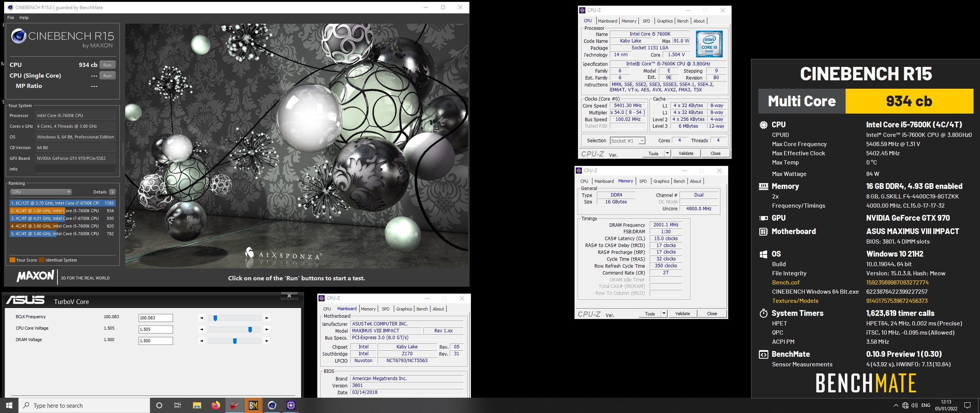Click Validate in CPU-Z CPU window

[x=686, y=153]
